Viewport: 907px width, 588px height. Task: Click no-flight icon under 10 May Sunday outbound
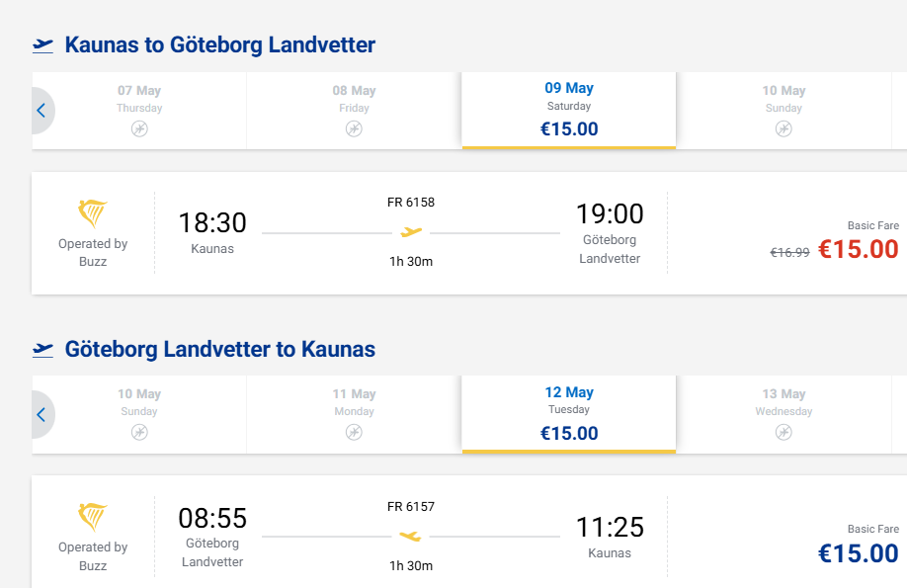coord(783,128)
